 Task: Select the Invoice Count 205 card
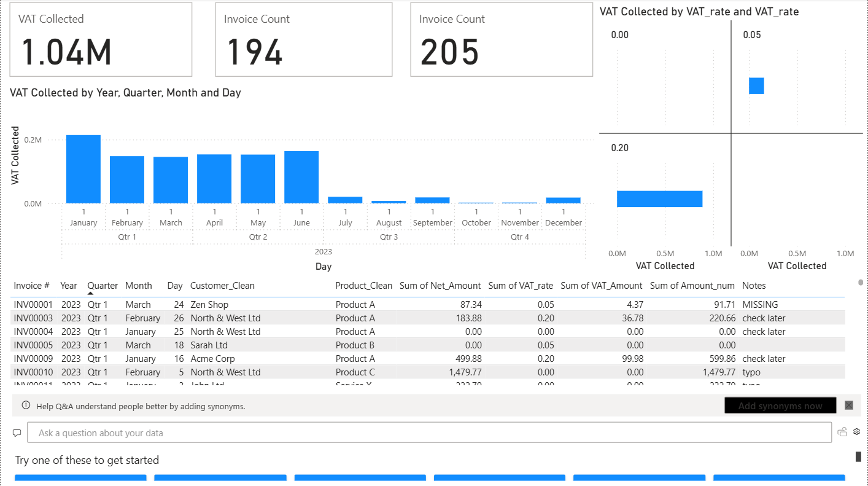coord(501,39)
